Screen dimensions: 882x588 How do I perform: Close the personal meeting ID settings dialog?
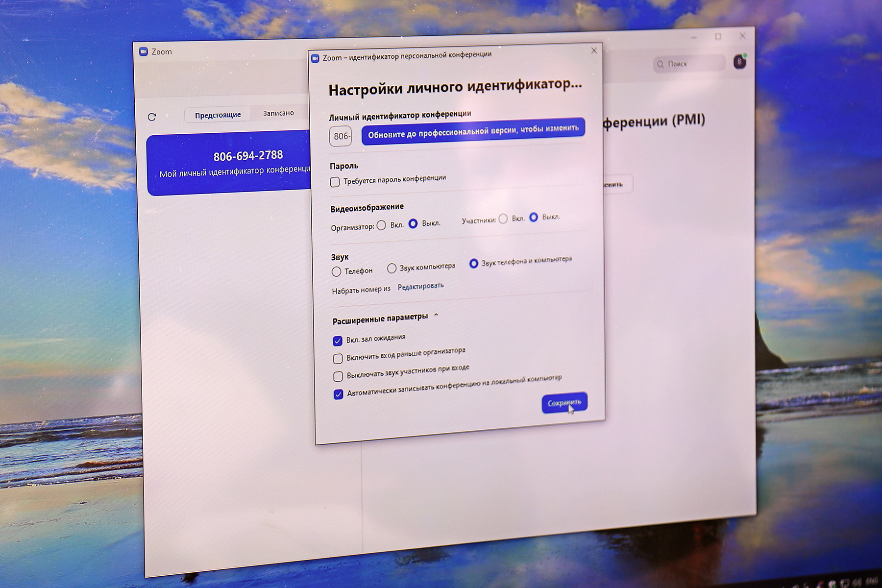pos(594,50)
